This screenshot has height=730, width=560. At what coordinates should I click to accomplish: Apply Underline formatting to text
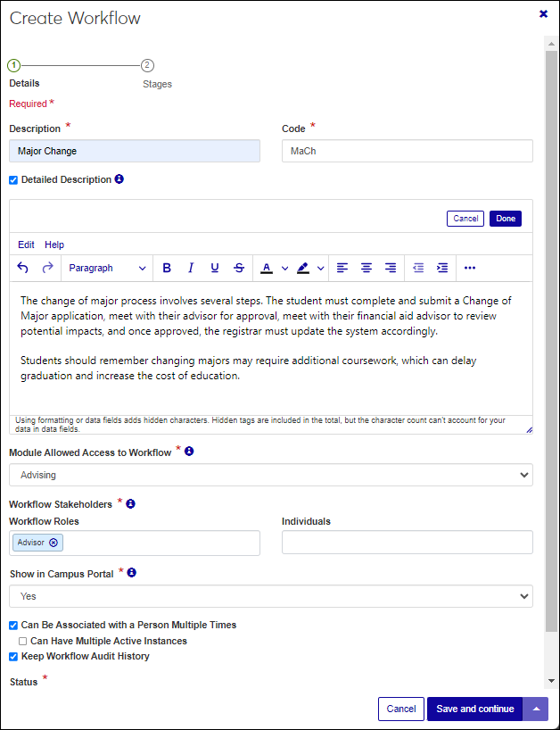pyautogui.click(x=215, y=268)
